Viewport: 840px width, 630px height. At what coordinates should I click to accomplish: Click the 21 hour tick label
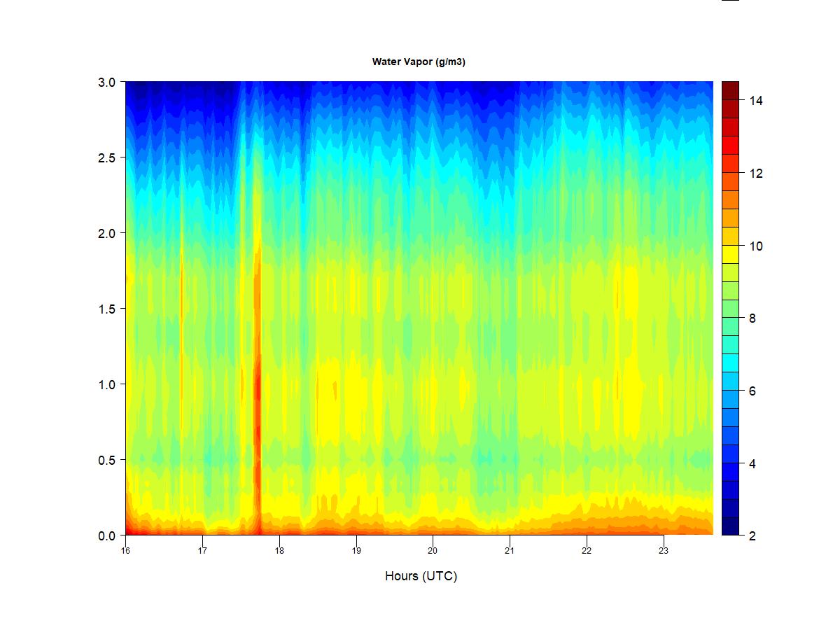click(x=510, y=550)
